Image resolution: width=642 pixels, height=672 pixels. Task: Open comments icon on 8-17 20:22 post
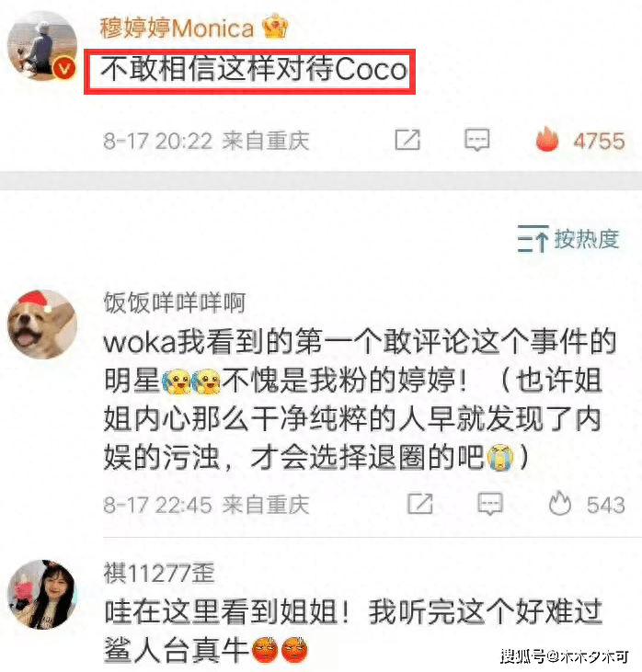(x=476, y=140)
